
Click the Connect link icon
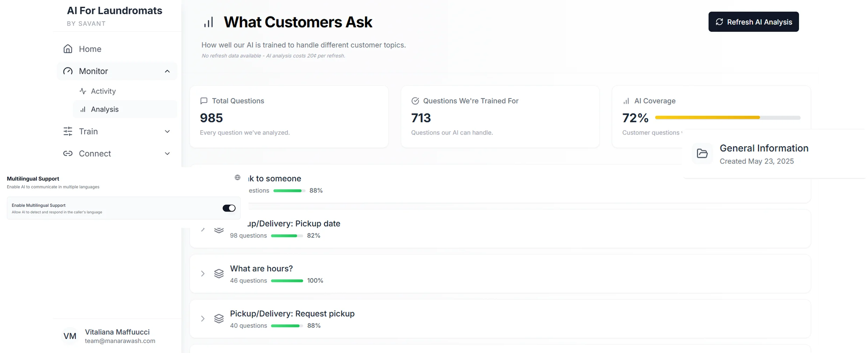click(x=68, y=153)
